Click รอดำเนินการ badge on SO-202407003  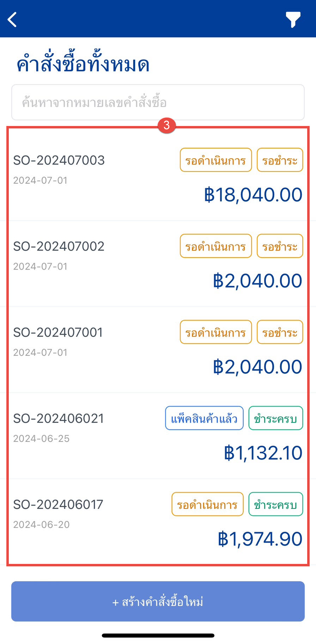pos(215,160)
